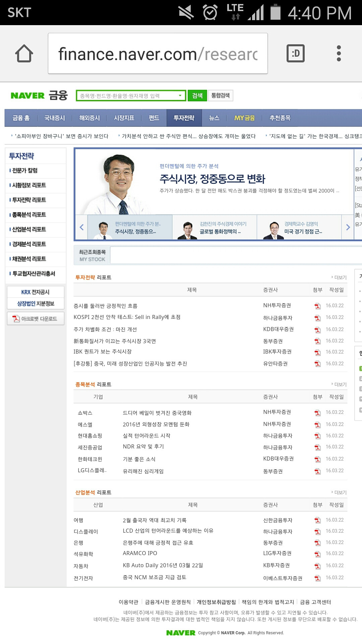Image resolution: width=362 pixels, height=644 pixels.
Task: Open 산업분석 리포트 in the sidebar
Action: click(x=29, y=229)
